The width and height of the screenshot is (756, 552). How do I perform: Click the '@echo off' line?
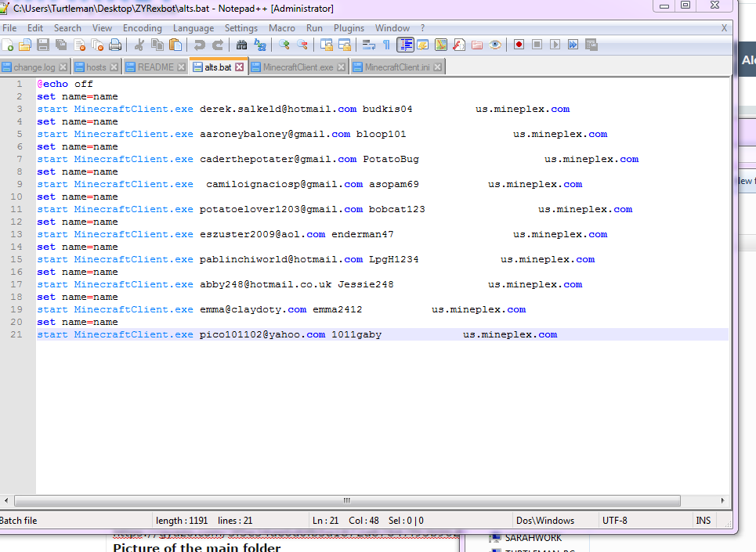[64, 84]
